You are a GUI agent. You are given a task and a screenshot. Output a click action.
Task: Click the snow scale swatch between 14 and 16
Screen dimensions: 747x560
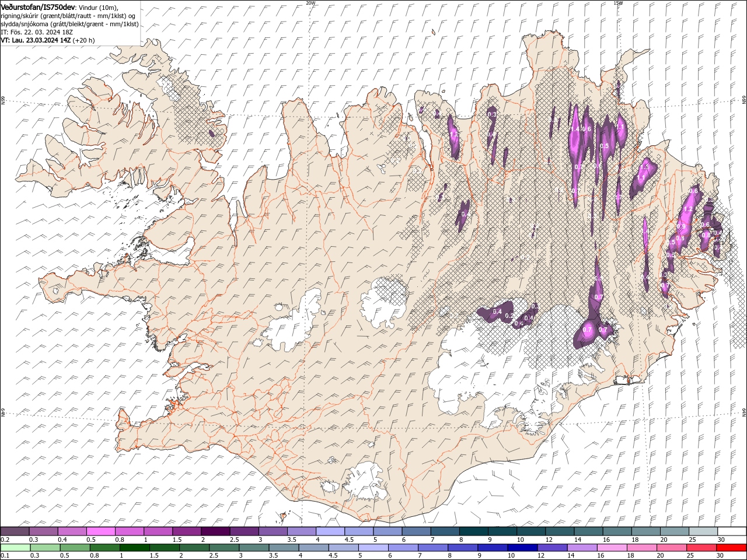[x=588, y=531]
